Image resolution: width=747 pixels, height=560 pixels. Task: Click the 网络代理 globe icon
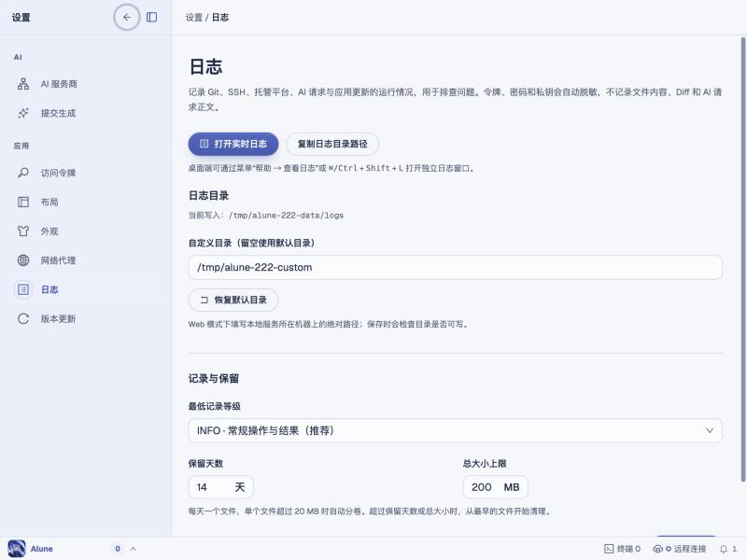(x=22, y=260)
